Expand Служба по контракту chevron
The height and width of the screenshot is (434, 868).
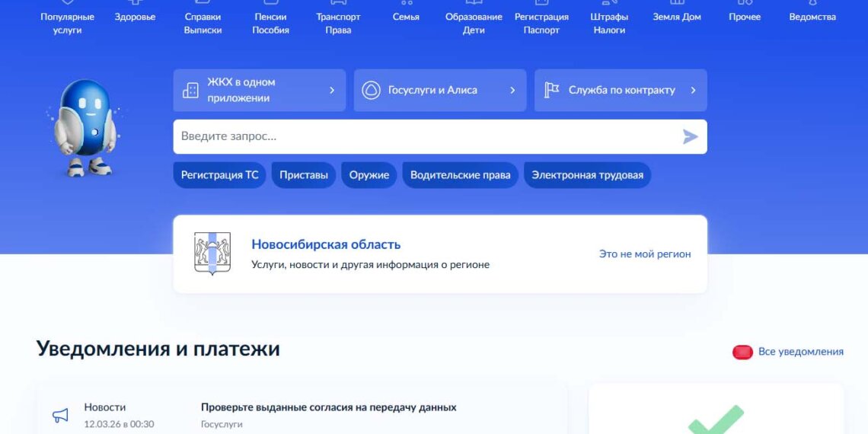coord(693,91)
